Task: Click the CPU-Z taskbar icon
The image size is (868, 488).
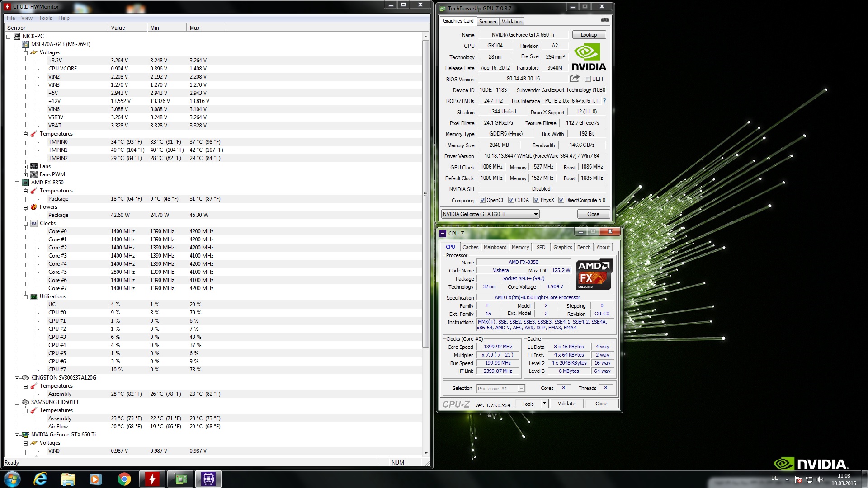Action: coord(208,479)
